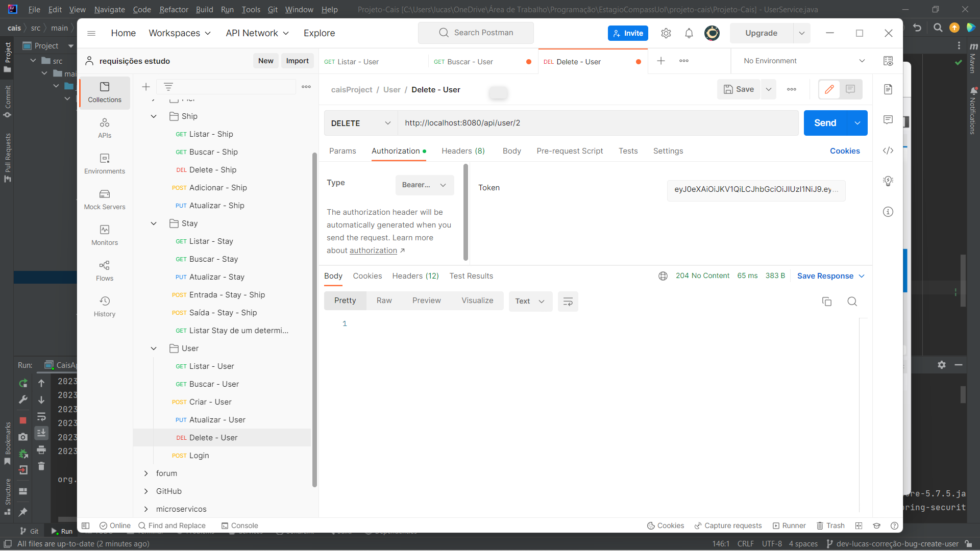Click the code snippet icon

click(x=888, y=151)
